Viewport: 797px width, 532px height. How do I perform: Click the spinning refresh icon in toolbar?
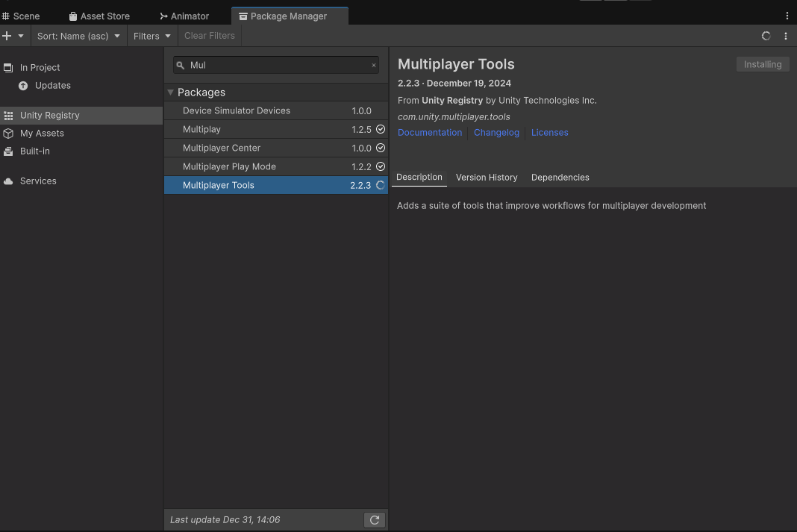click(x=766, y=36)
